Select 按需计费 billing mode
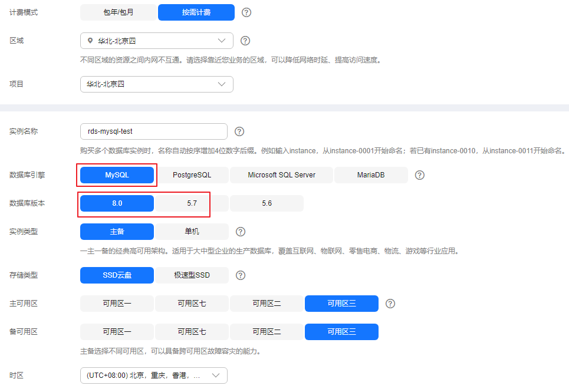 [x=196, y=12]
